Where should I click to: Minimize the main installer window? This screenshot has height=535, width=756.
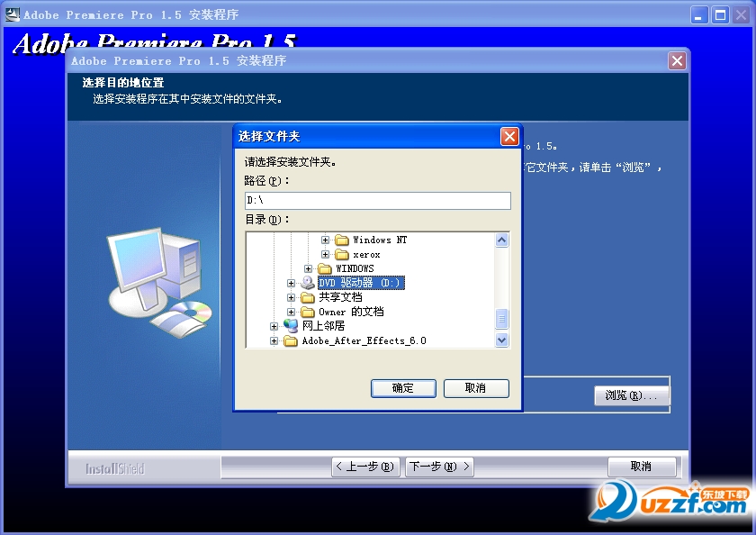[699, 15]
